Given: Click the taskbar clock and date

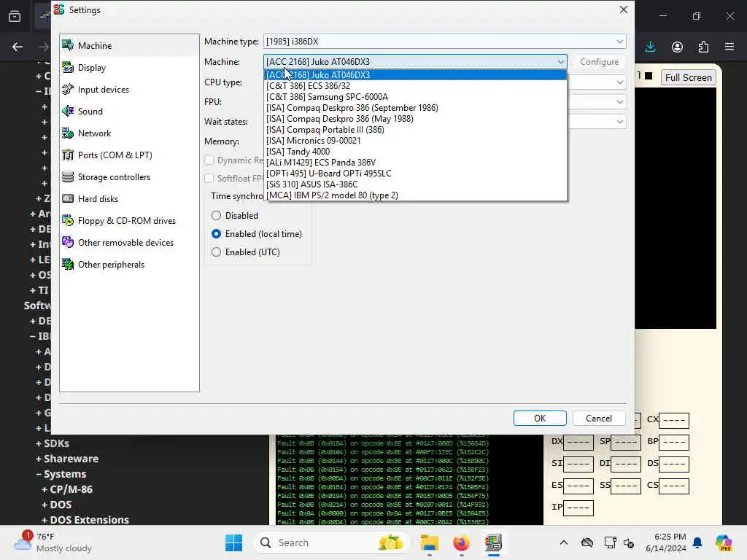Looking at the screenshot, I should click(x=666, y=542).
